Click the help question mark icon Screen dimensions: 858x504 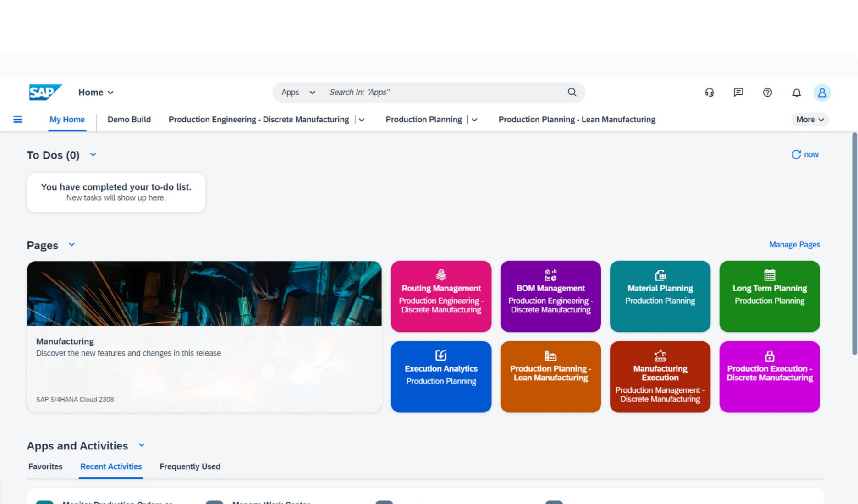[x=767, y=93]
